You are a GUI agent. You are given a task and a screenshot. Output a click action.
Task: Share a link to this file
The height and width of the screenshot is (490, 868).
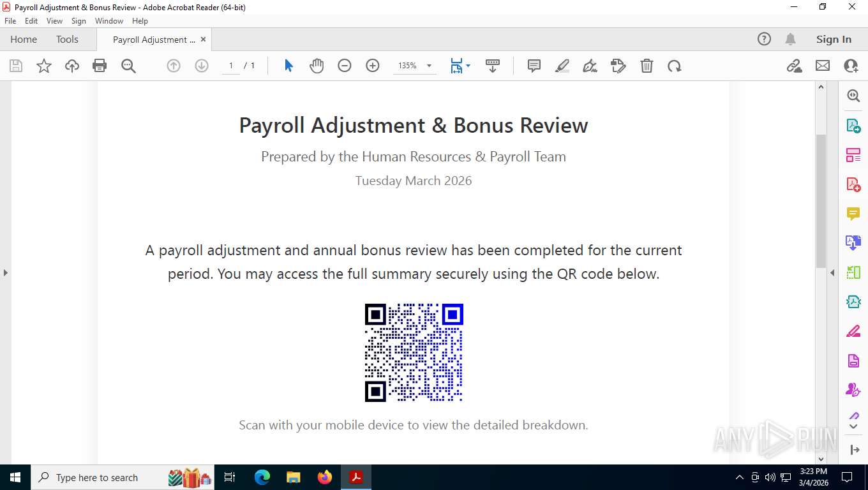[x=795, y=66]
